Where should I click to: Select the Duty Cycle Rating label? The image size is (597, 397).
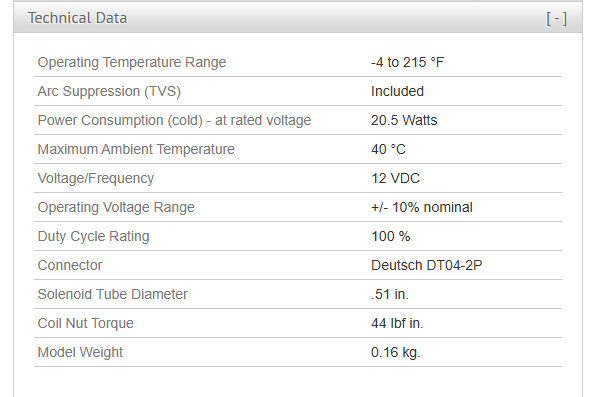[x=93, y=236]
